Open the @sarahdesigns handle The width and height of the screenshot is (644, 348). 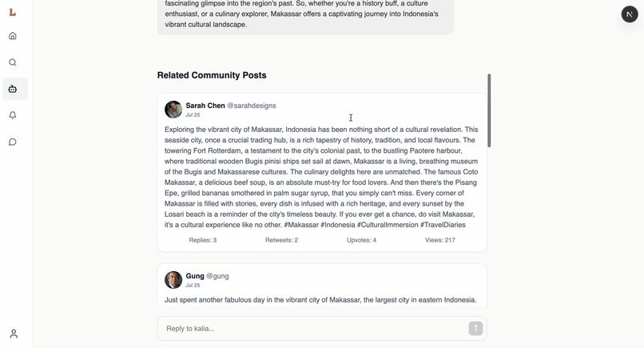[x=252, y=106]
